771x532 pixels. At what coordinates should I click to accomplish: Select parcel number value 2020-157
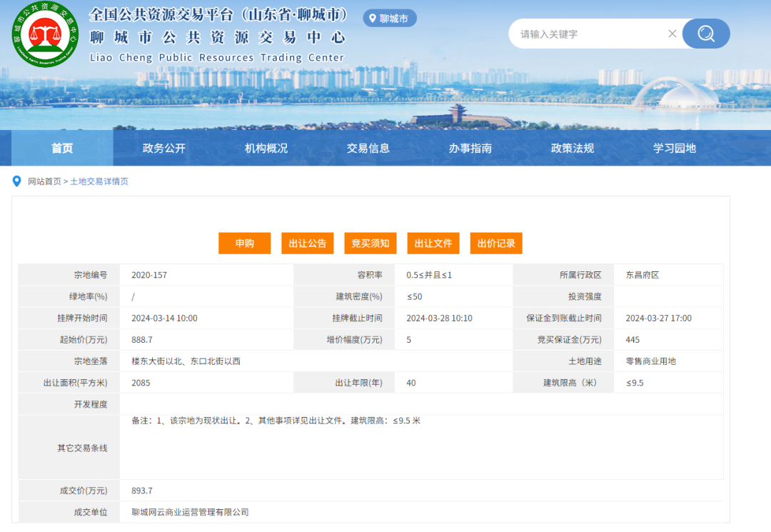point(149,275)
